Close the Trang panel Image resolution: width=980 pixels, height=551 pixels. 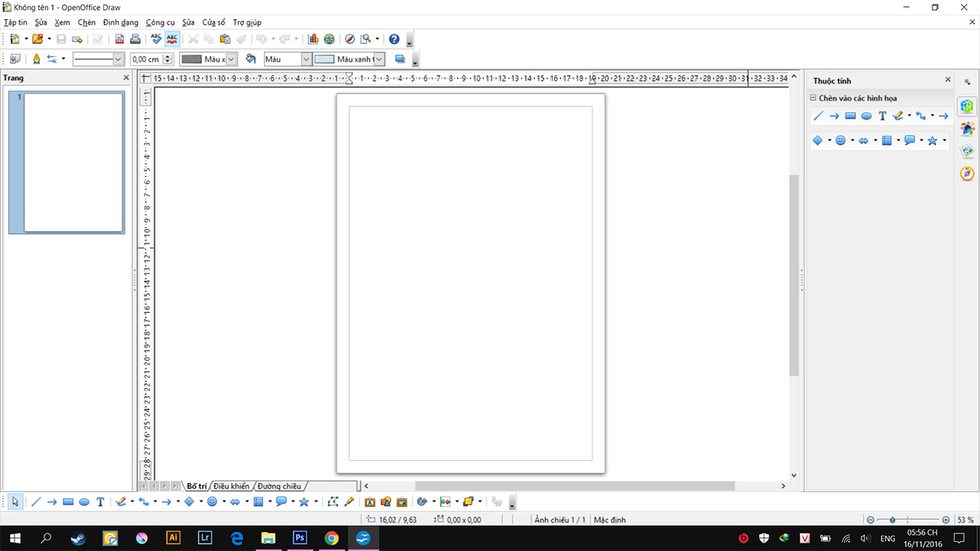click(126, 77)
